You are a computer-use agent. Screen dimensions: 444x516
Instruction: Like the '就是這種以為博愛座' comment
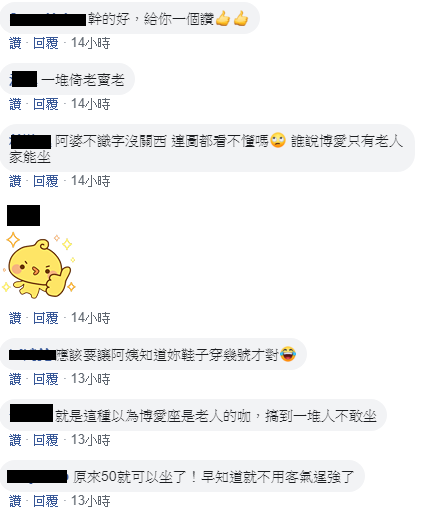click(15, 440)
